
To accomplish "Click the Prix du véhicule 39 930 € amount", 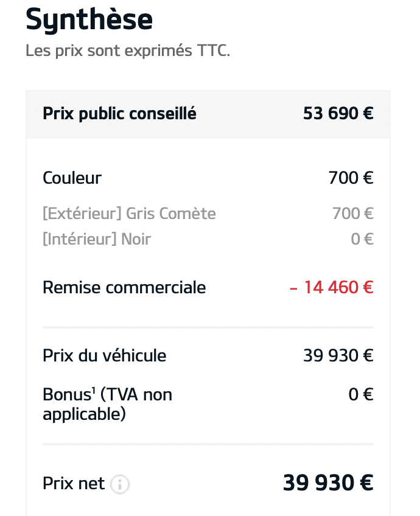I will pos(338,355).
